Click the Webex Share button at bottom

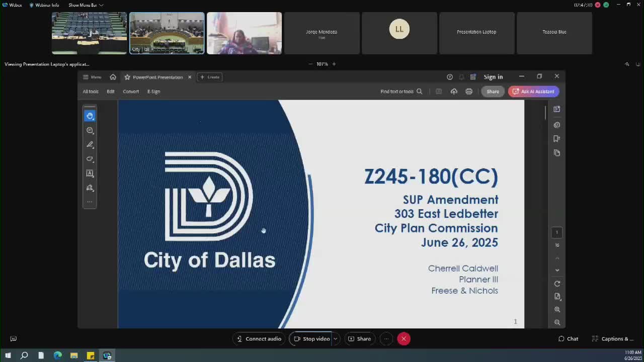359,339
